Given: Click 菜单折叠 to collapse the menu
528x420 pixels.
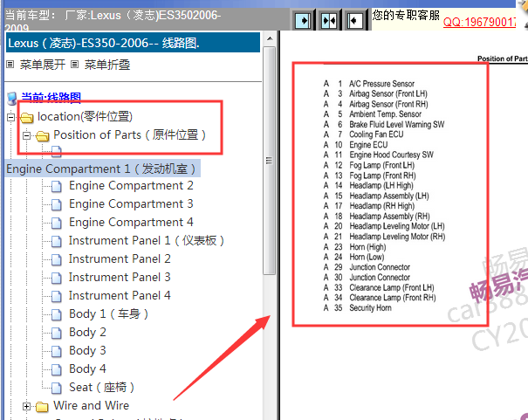Looking at the screenshot, I should 106,65.
